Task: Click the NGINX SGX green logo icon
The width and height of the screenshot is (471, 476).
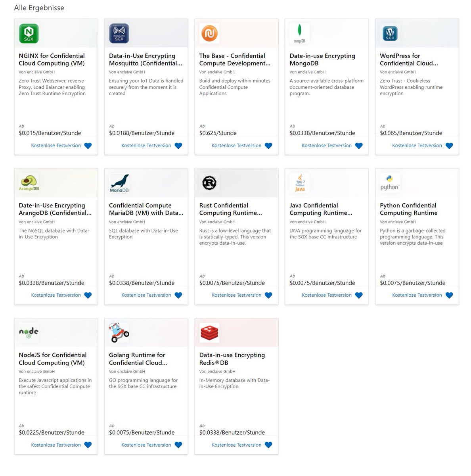Action: (29, 33)
